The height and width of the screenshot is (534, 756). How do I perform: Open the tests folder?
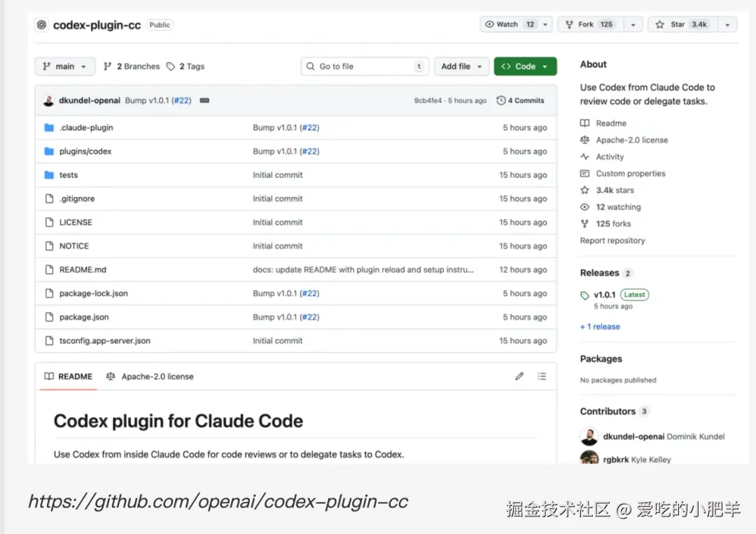69,174
